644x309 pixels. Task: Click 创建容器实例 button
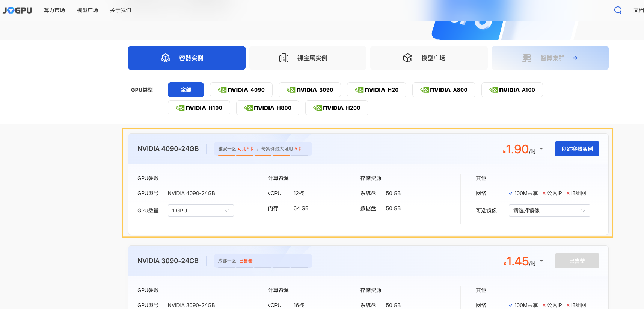[x=577, y=149]
